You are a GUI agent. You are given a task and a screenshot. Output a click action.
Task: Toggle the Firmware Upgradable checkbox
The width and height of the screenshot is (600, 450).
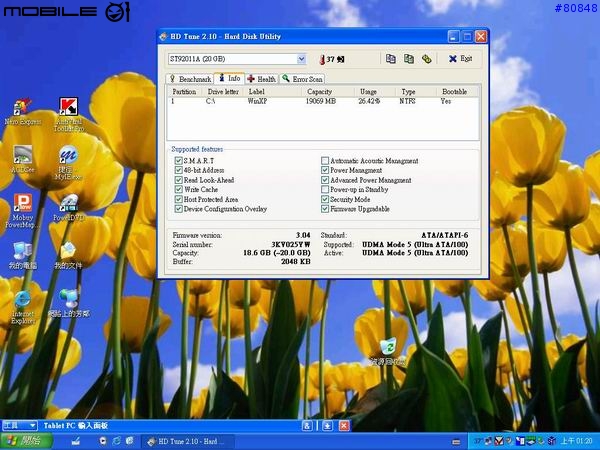(325, 209)
